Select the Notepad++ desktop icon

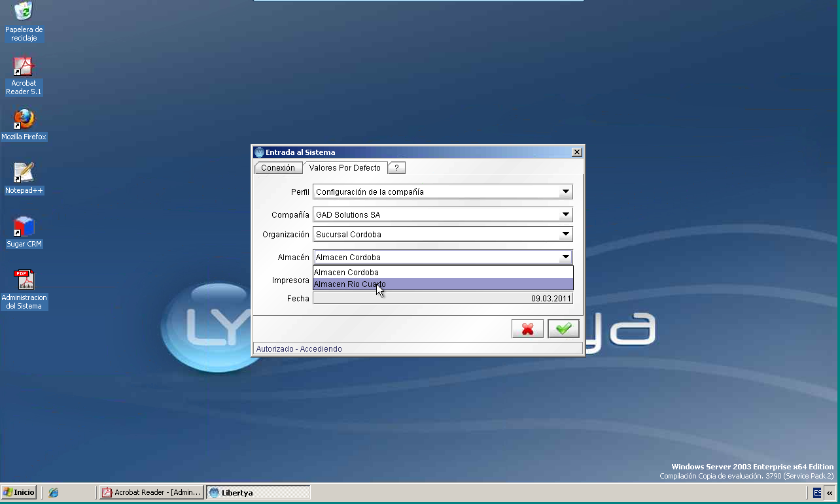24,178
